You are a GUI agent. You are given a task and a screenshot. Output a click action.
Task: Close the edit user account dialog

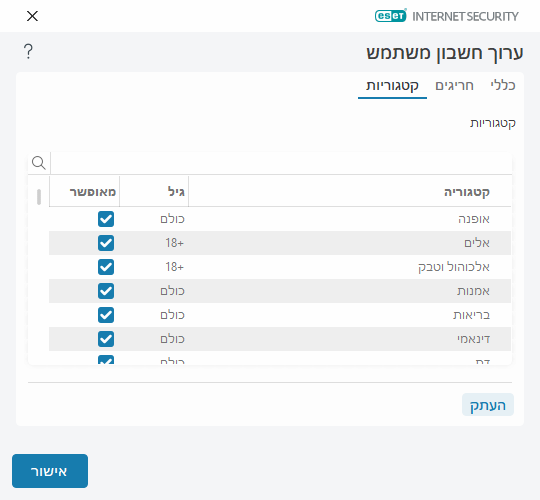[x=32, y=16]
